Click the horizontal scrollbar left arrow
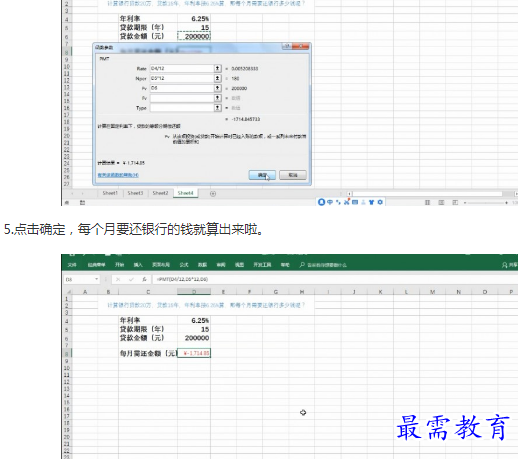518x459 pixels. coord(349,194)
